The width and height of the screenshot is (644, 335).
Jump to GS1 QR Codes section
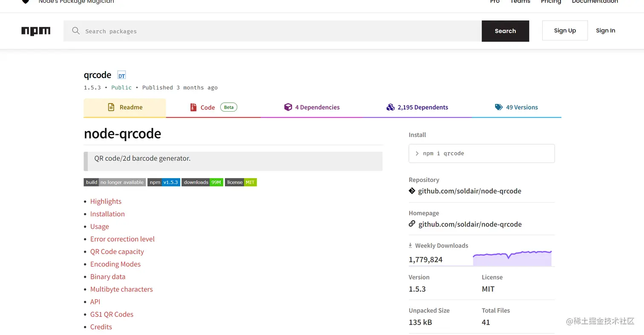coord(112,315)
